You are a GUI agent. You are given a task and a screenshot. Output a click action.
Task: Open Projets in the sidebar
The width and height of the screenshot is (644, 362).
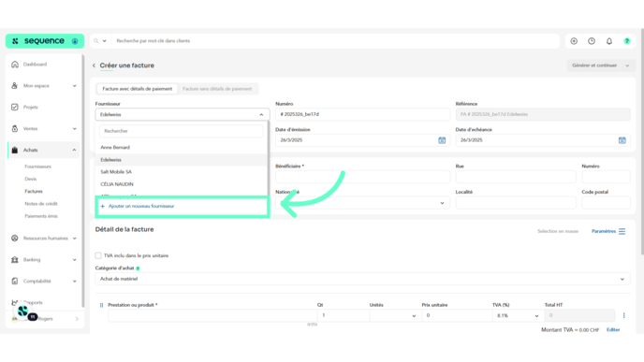click(30, 108)
